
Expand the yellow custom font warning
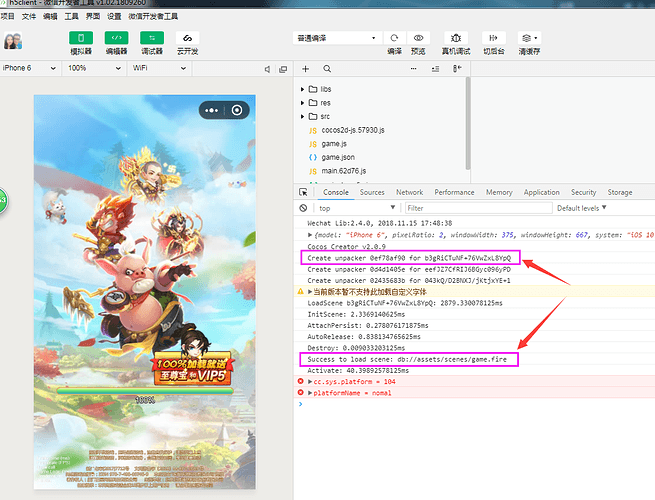310,292
